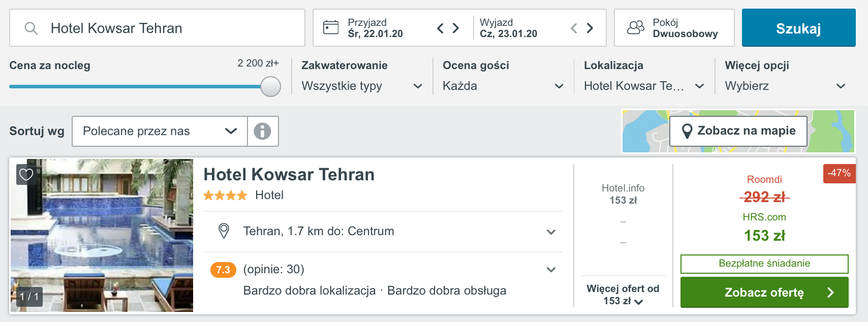The height and width of the screenshot is (322, 868).
Task: Expand Tehran location details row
Action: (383, 231)
